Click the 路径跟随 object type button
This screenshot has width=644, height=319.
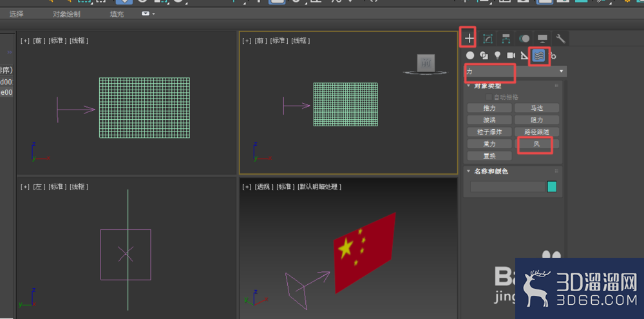[537, 132]
